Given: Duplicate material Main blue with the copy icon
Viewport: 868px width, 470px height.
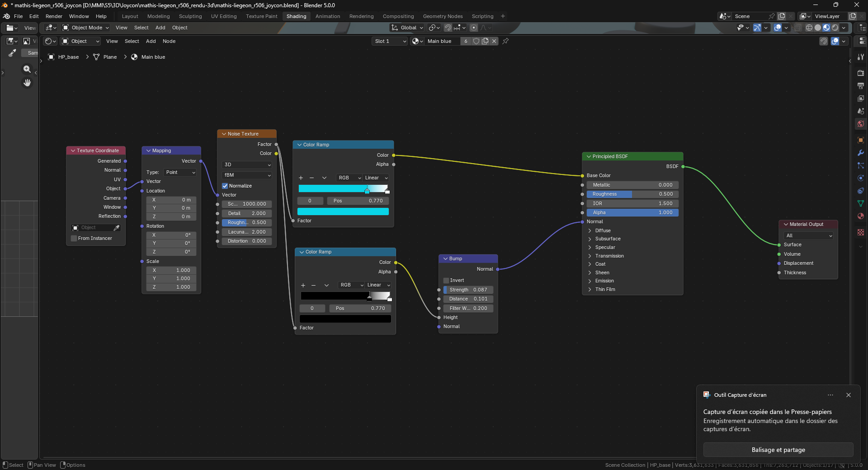Looking at the screenshot, I should pos(485,41).
